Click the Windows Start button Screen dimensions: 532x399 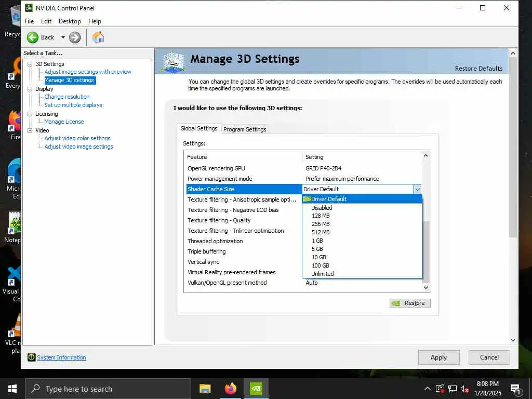click(x=12, y=389)
